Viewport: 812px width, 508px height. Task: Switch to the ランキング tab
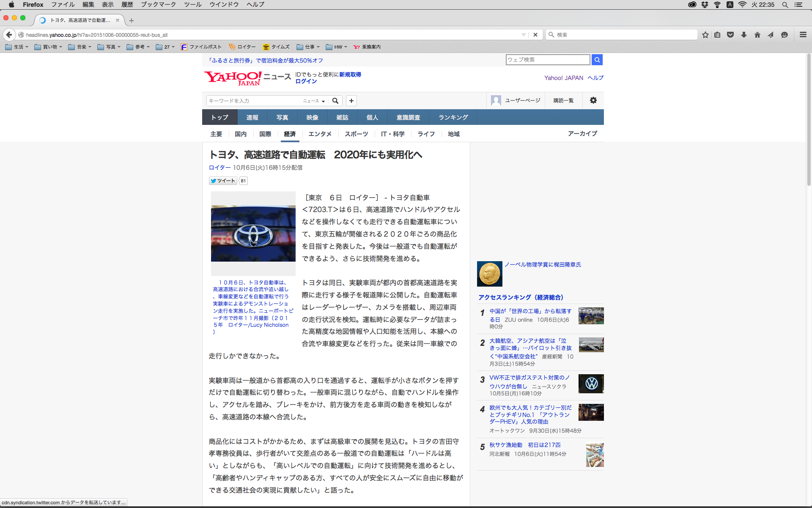click(453, 117)
